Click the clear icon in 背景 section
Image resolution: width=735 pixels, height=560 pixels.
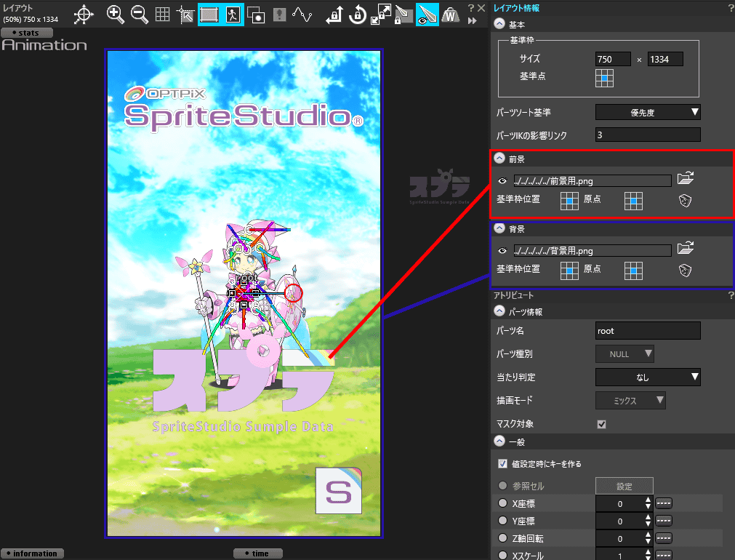pyautogui.click(x=685, y=270)
